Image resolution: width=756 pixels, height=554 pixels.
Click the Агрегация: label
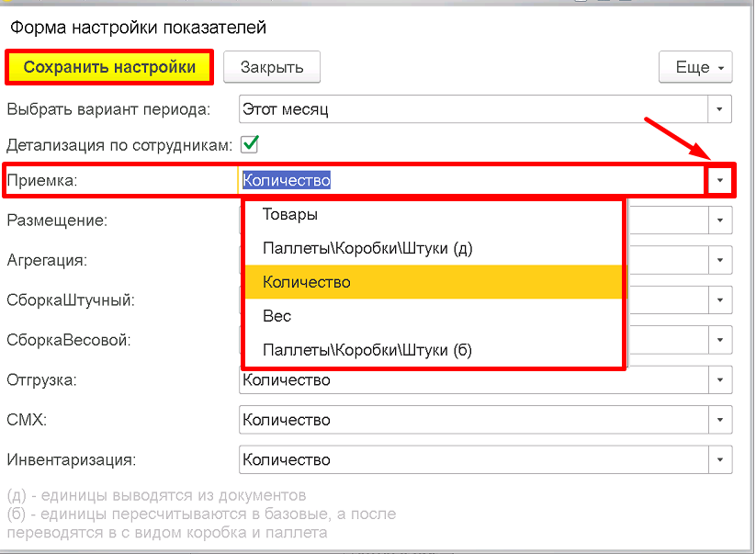coord(47,260)
